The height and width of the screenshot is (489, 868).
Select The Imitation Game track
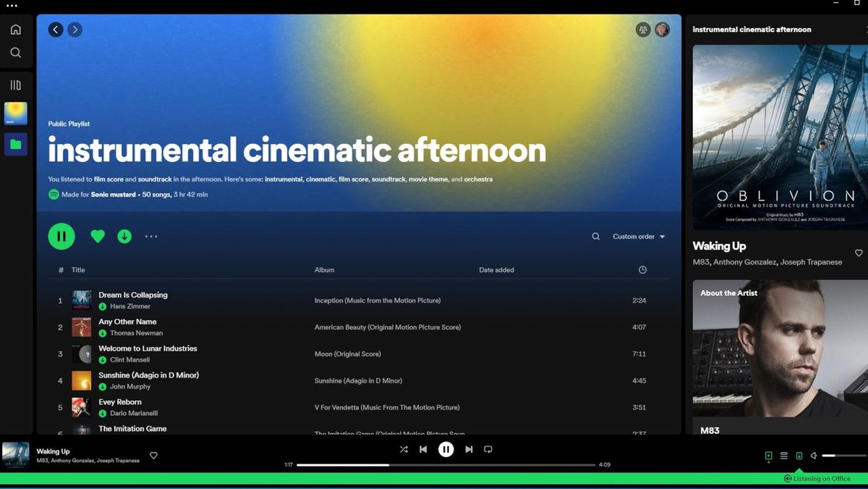pyautogui.click(x=132, y=429)
